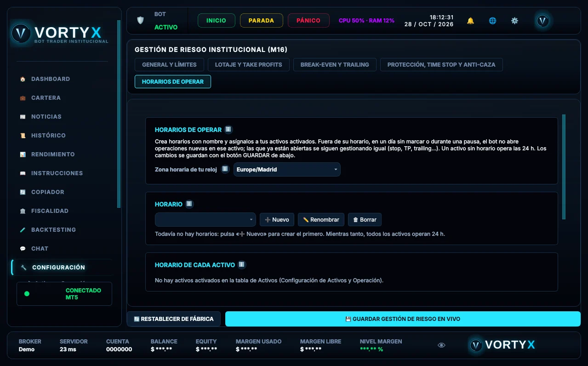The image size is (588, 366).
Task: Click the PARADA button
Action: tap(261, 21)
